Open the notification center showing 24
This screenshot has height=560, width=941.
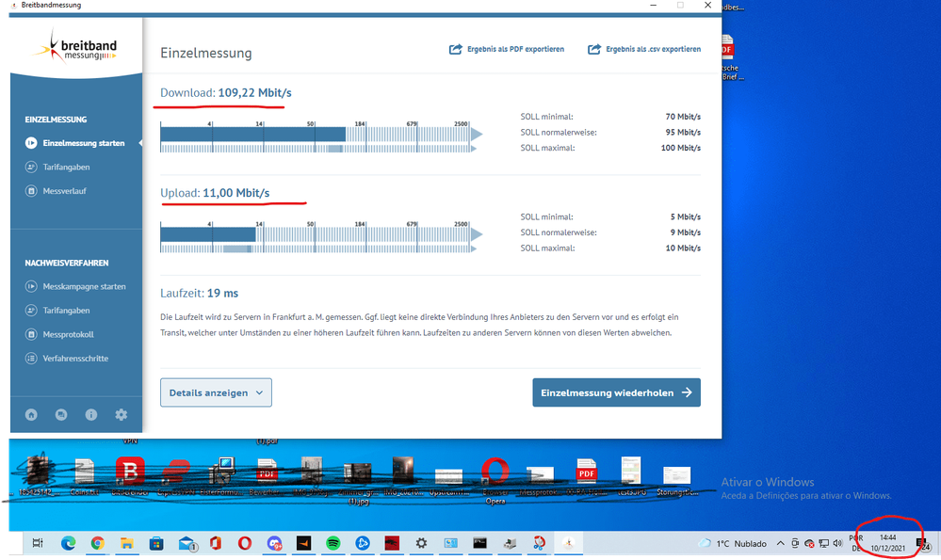click(923, 544)
